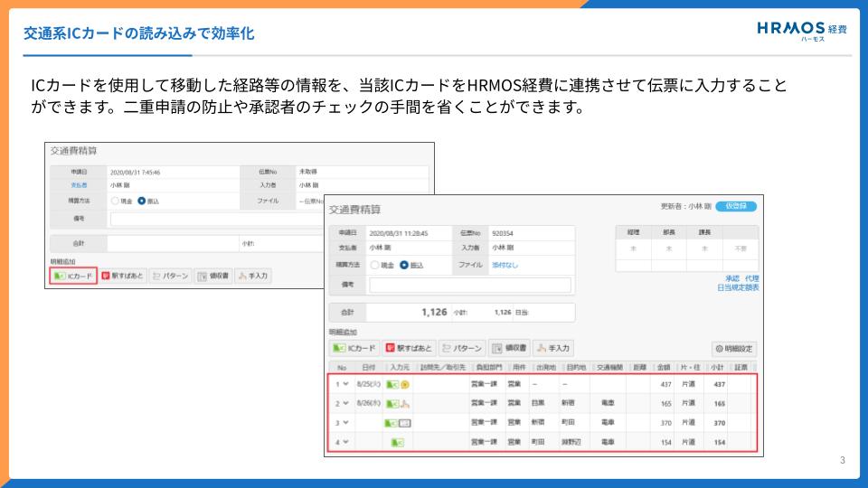Click 交通機関 column header
This screenshot has height=488, width=868.
[609, 368]
